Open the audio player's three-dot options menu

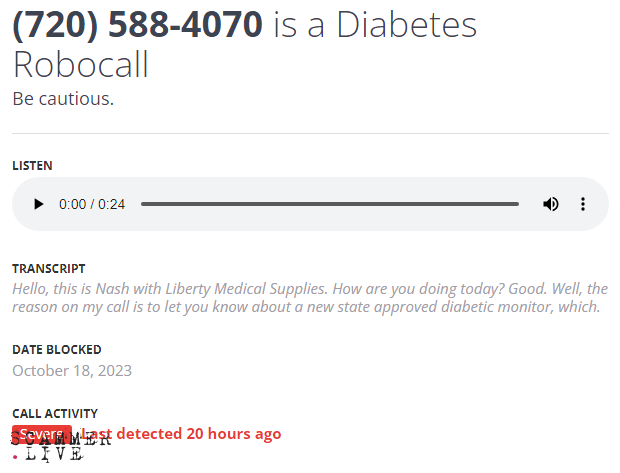pos(583,204)
